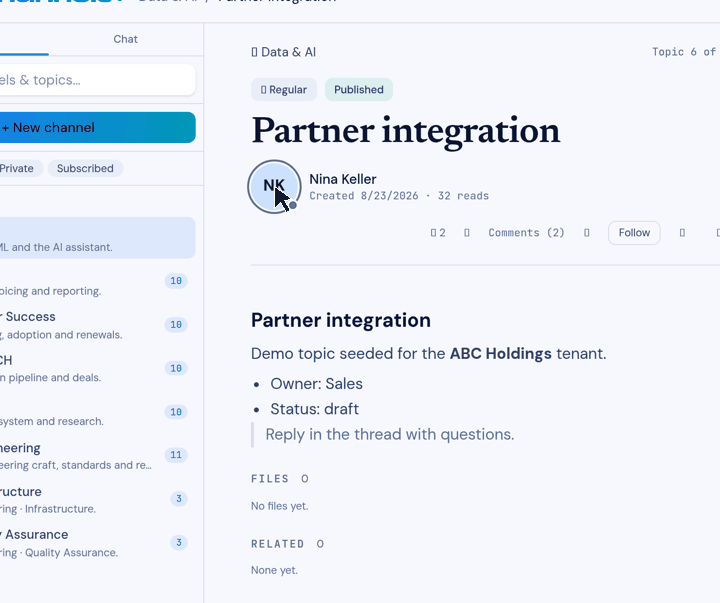Click the FILES 0 section header
This screenshot has width=720, height=603.
(280, 479)
